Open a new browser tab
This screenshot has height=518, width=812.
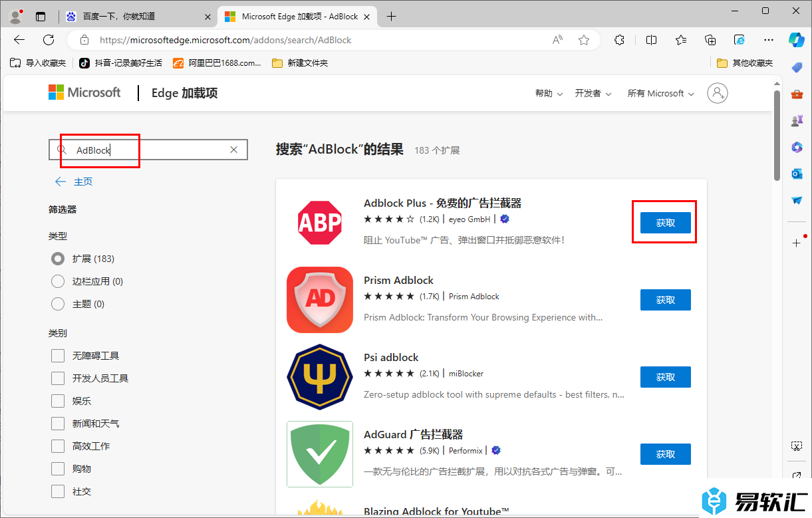point(391,17)
